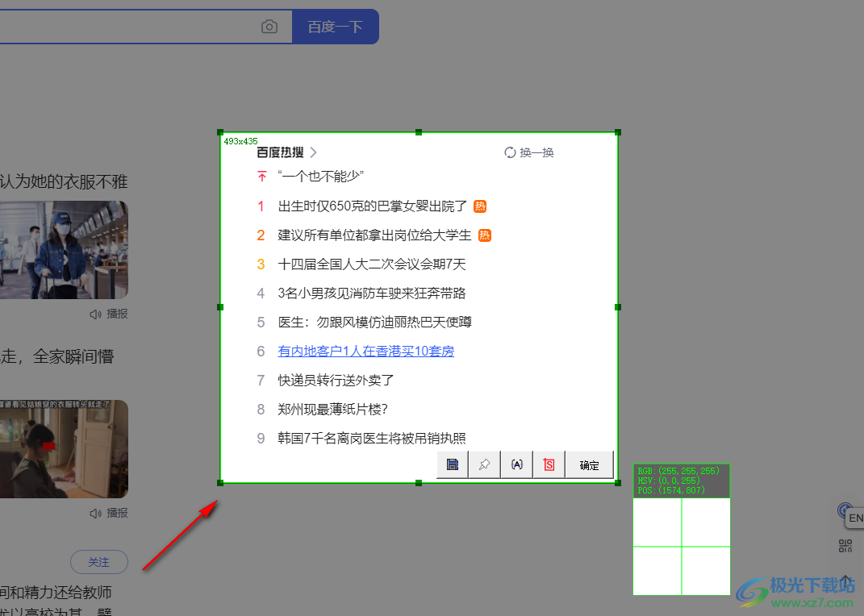
Task: Open the news headline ending 认为她的衣服不雅
Action: click(64, 181)
